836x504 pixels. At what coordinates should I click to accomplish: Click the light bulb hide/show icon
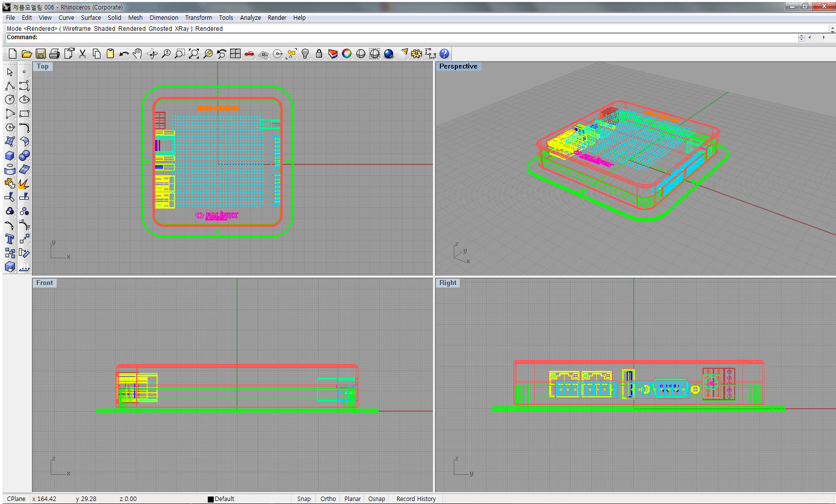[305, 54]
